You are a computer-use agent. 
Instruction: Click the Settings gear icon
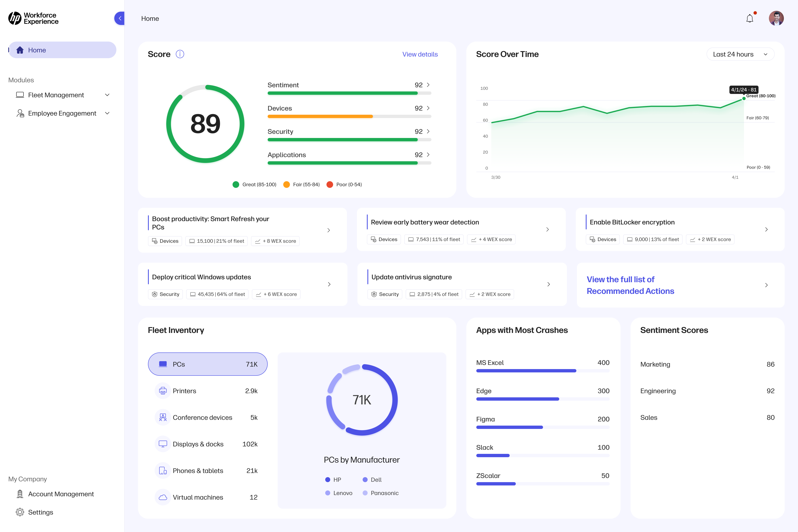coord(20,512)
